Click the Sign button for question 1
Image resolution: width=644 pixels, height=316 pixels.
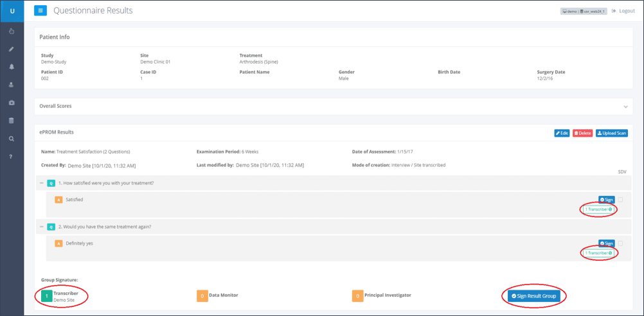(606, 200)
